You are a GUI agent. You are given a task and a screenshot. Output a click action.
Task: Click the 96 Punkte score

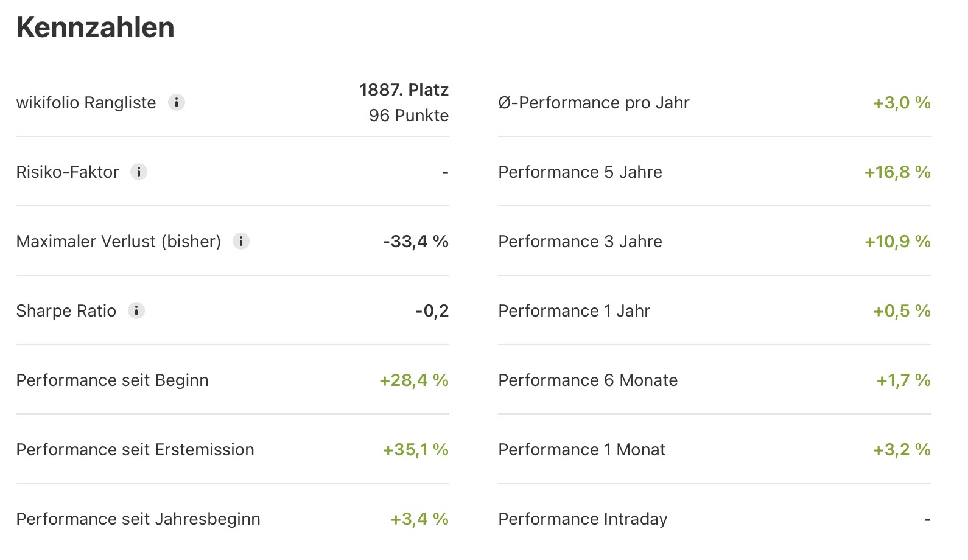pos(409,115)
